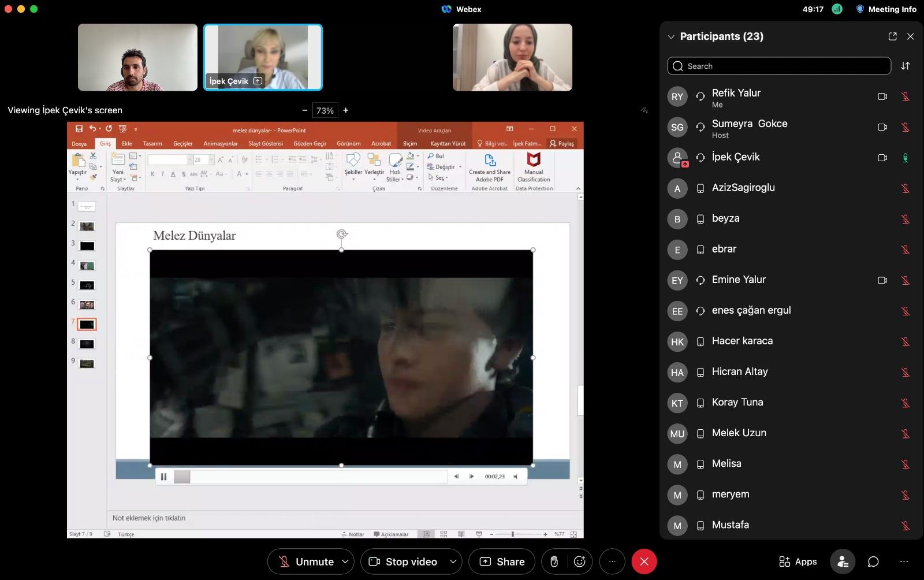Step video backward with rewind arrow
Viewport: 924px width, 580px height.
point(456,477)
